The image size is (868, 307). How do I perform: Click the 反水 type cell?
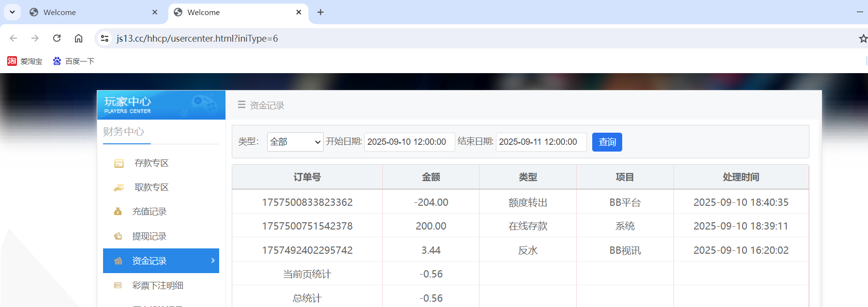tap(528, 250)
